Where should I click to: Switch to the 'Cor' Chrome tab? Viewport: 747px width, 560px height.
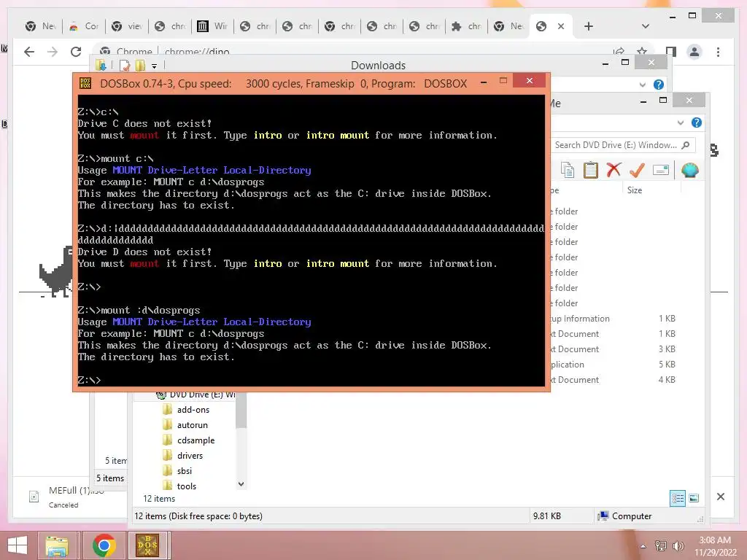84,26
